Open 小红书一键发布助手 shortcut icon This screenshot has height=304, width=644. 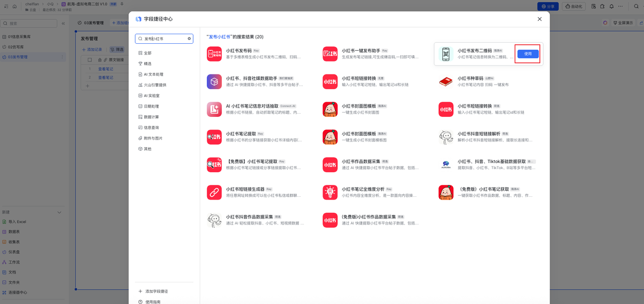[x=330, y=54]
